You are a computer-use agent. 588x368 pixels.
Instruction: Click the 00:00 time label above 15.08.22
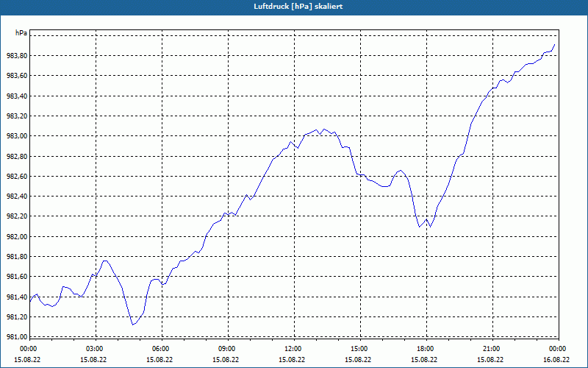(x=28, y=349)
